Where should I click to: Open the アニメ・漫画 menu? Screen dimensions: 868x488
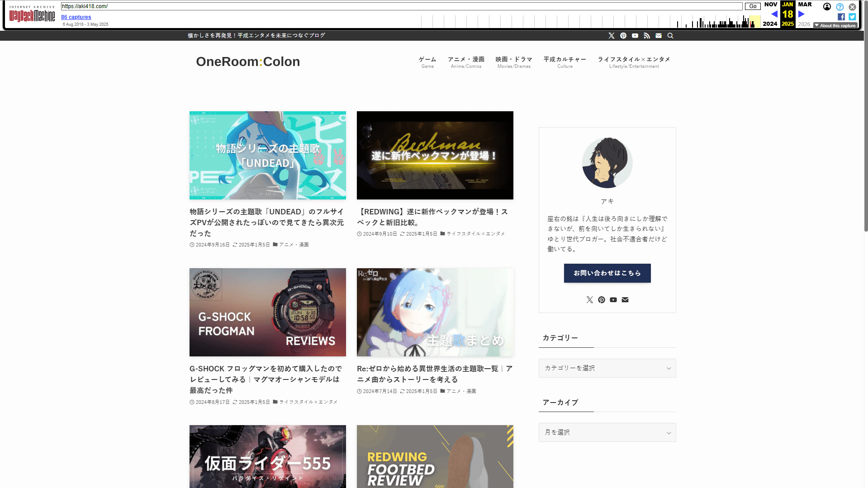pos(466,62)
